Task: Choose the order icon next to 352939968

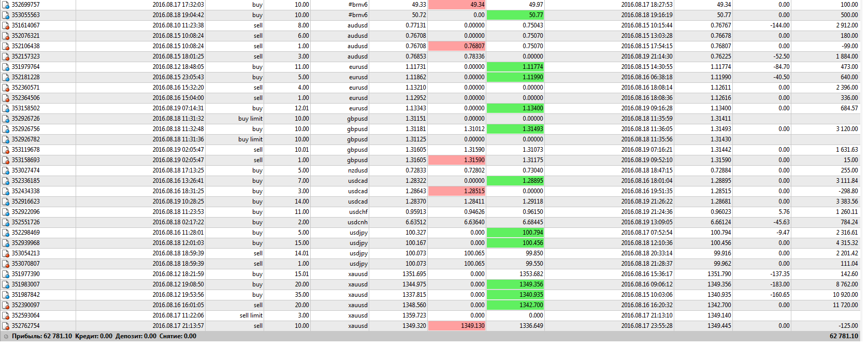Action: pyautogui.click(x=6, y=243)
